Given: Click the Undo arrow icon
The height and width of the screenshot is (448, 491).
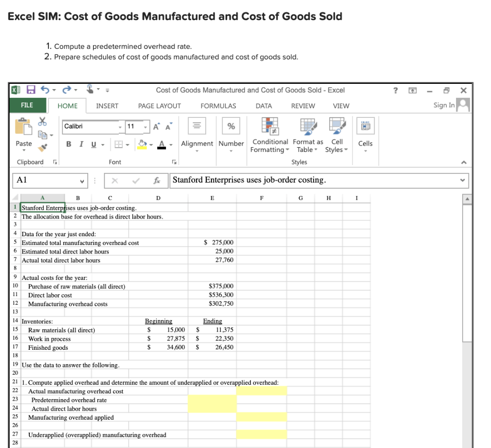Looking at the screenshot, I should [45, 90].
